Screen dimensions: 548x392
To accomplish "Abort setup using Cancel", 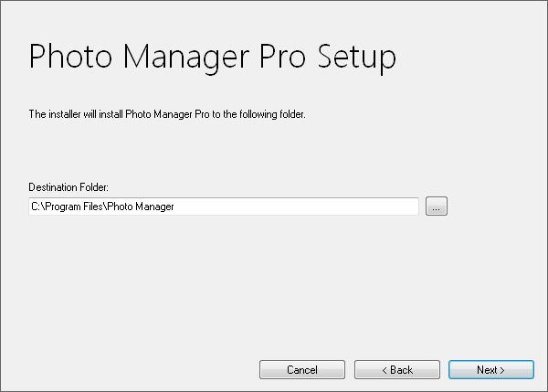I will [x=302, y=370].
